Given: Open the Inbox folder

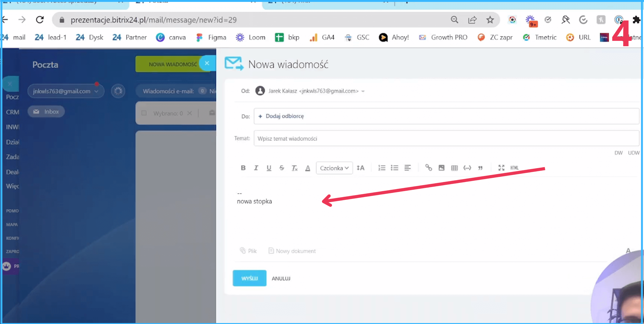Looking at the screenshot, I should click(46, 112).
